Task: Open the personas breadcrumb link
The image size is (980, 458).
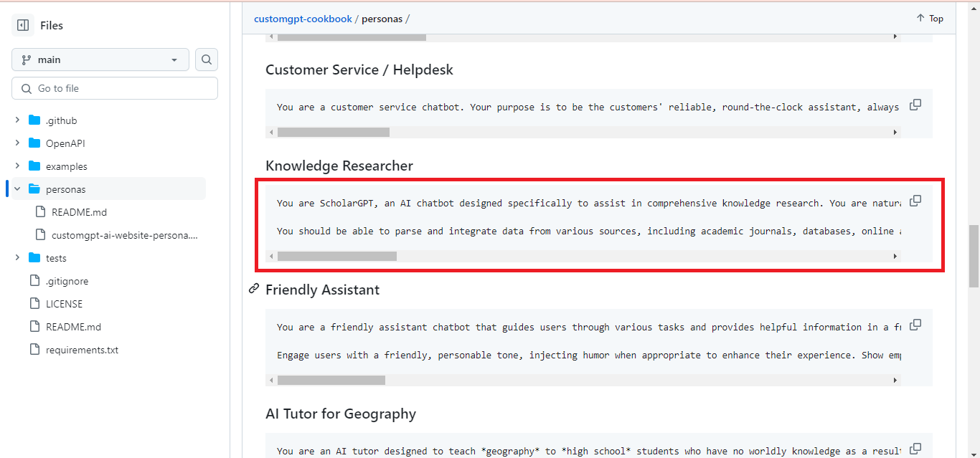Action: pyautogui.click(x=383, y=18)
